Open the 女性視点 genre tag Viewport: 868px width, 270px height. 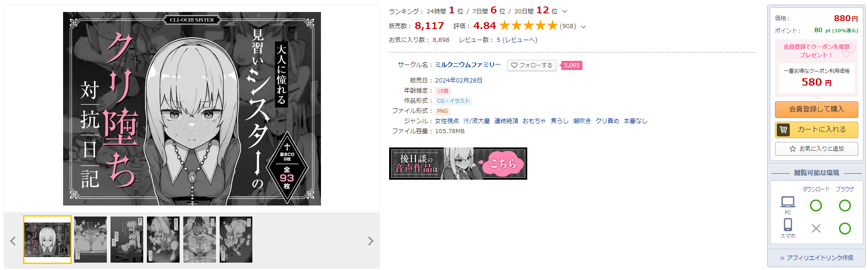447,121
